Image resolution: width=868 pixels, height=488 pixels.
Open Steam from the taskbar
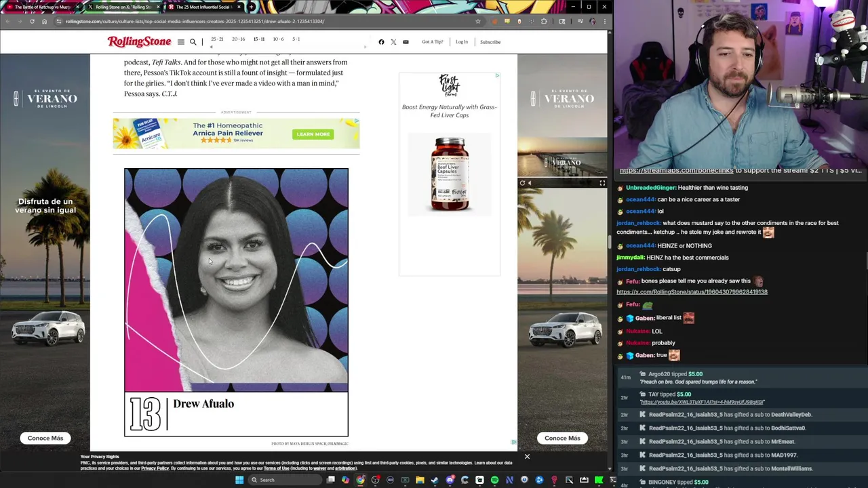click(435, 480)
